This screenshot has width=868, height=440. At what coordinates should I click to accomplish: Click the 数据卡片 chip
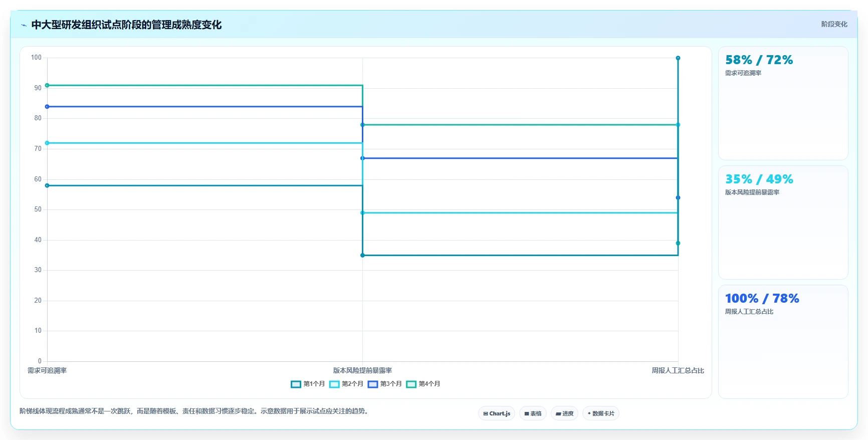[x=601, y=413]
